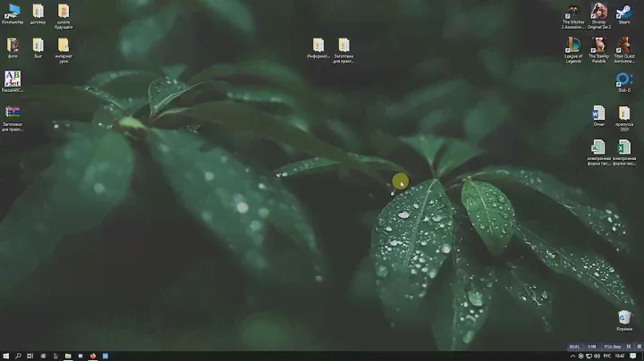Launch Steam from the desktop

(623, 12)
